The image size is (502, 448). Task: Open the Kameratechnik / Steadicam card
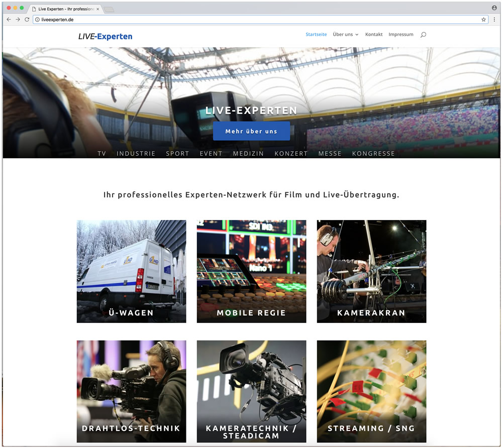click(x=251, y=391)
